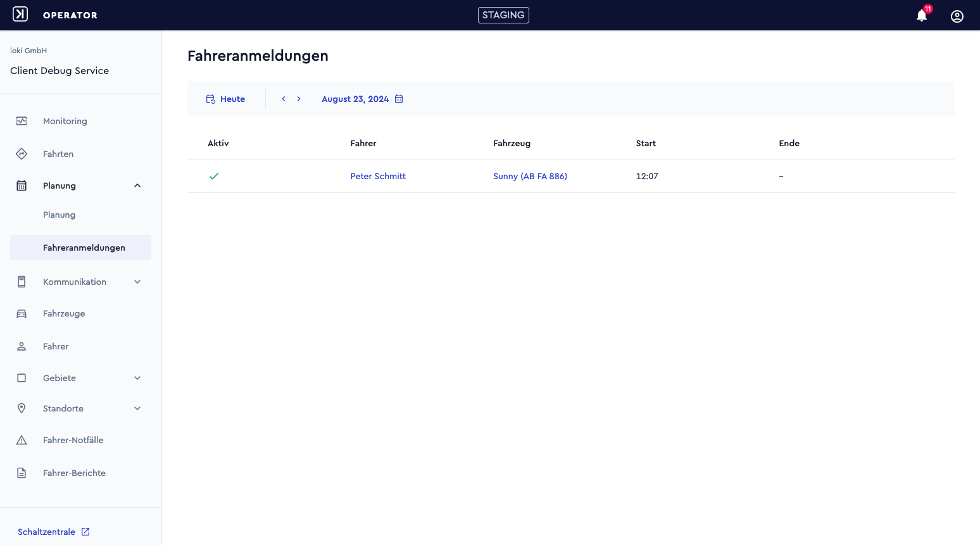This screenshot has width=980, height=545.
Task: Click the STAGING environment badge
Action: [x=503, y=15]
